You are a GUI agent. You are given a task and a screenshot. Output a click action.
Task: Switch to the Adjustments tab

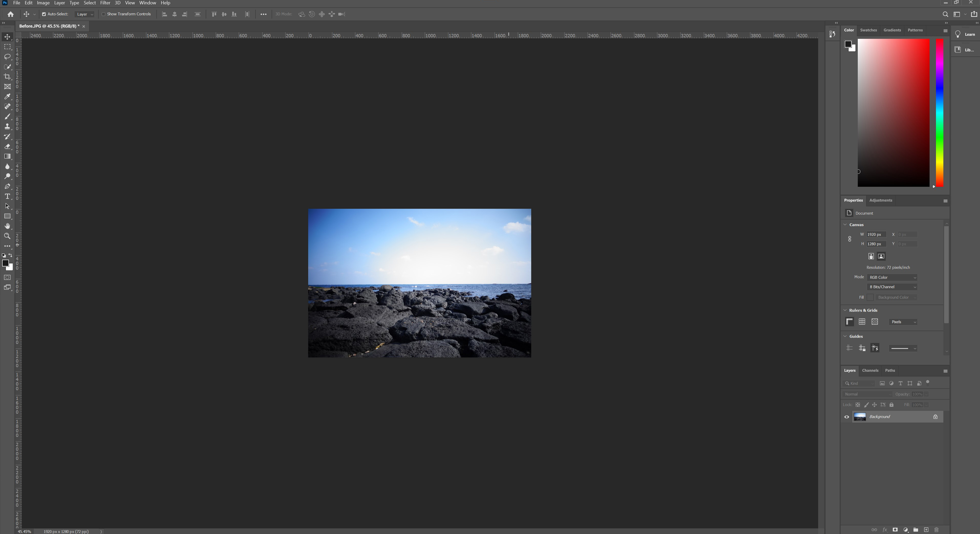coord(880,200)
